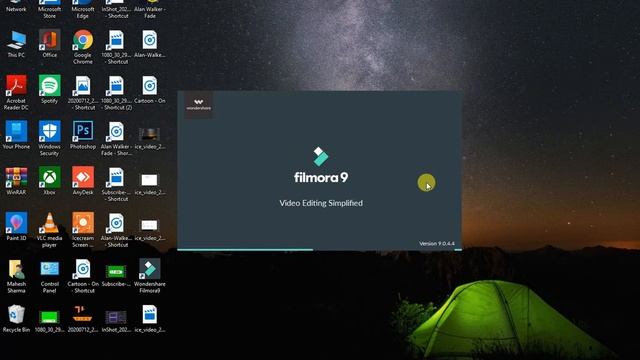Select VLC media player icon
The height and width of the screenshot is (360, 640).
pos(49,230)
